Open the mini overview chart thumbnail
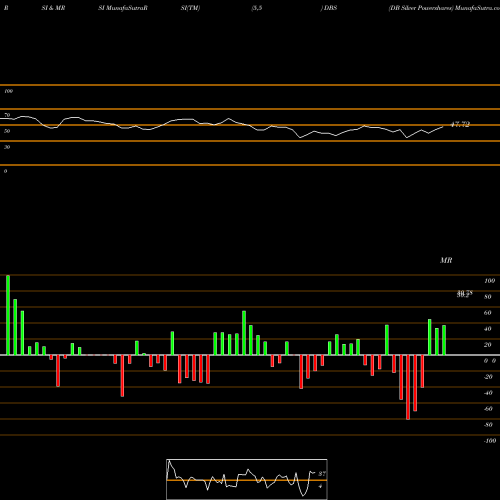The image size is (500, 500). point(247,479)
